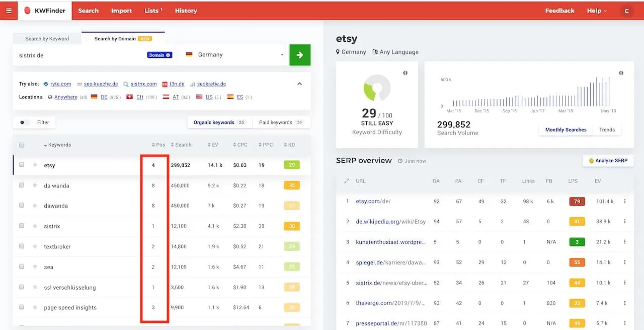Open the Lists menu item
This screenshot has height=330, width=644.
tap(153, 11)
